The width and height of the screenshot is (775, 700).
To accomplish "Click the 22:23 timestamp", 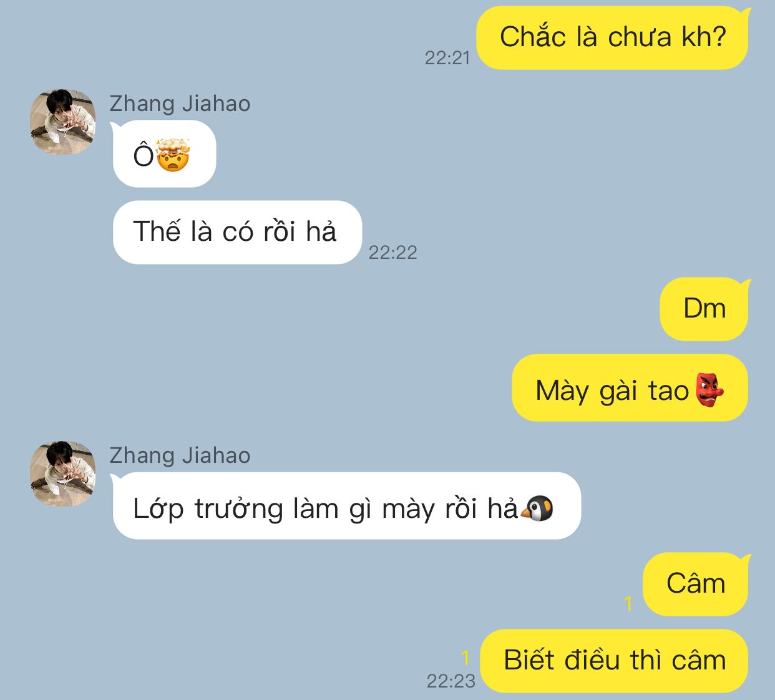I will [x=451, y=681].
